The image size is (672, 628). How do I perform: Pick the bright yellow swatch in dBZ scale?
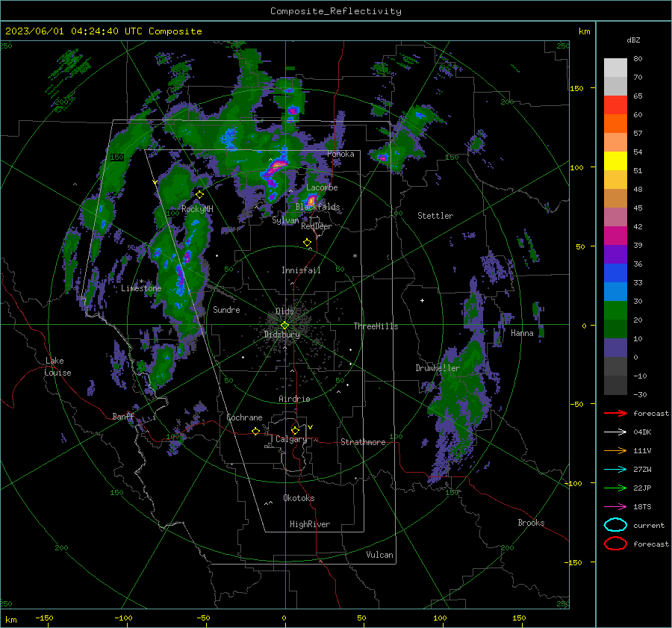pos(615,161)
